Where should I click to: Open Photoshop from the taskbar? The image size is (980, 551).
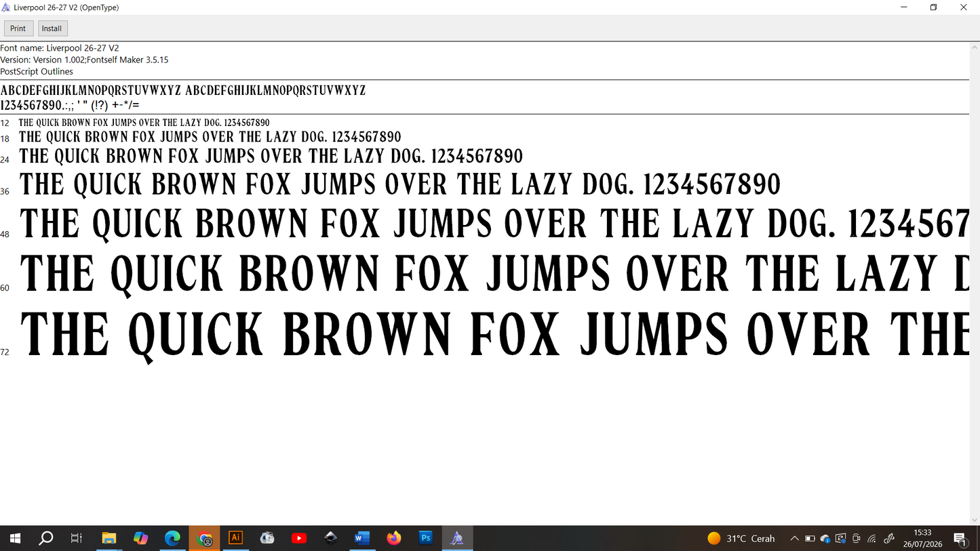coord(426,538)
